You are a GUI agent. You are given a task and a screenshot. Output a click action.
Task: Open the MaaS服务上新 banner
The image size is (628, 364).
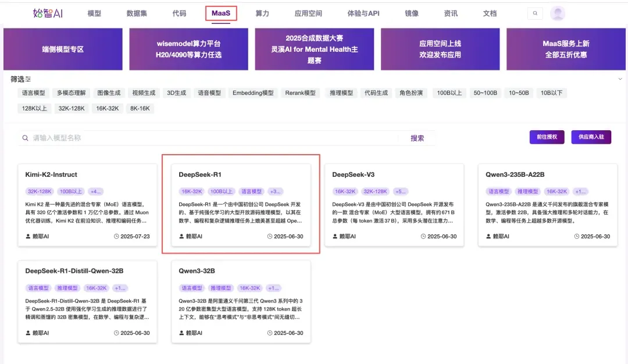click(566, 49)
